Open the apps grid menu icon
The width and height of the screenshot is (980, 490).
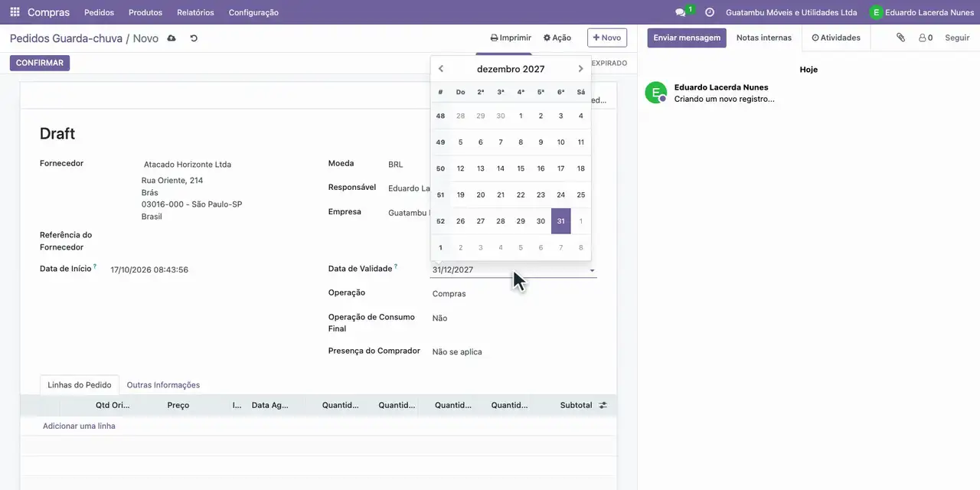tap(15, 12)
